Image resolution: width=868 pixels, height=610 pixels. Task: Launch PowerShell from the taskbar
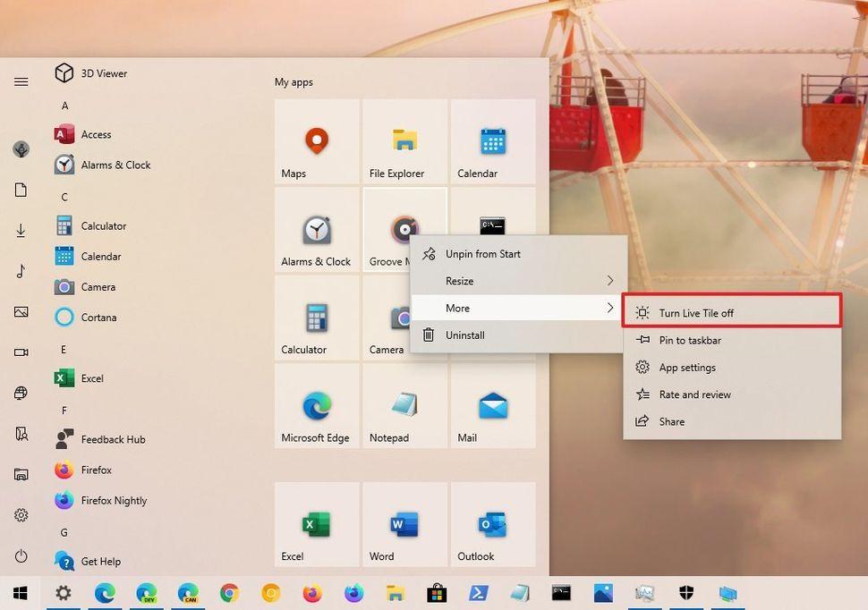coord(478,593)
